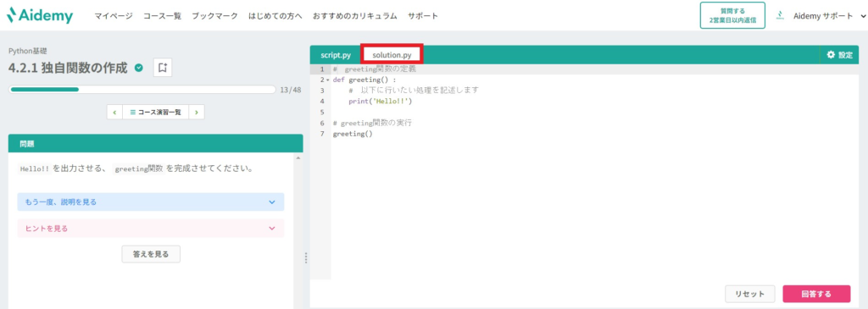Collapse code fold arrow on line 2

tap(328, 80)
